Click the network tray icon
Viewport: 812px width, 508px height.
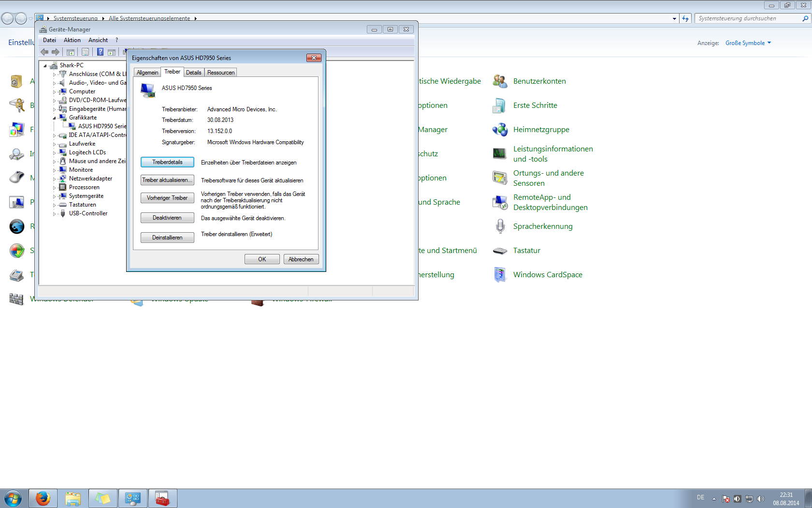point(749,499)
